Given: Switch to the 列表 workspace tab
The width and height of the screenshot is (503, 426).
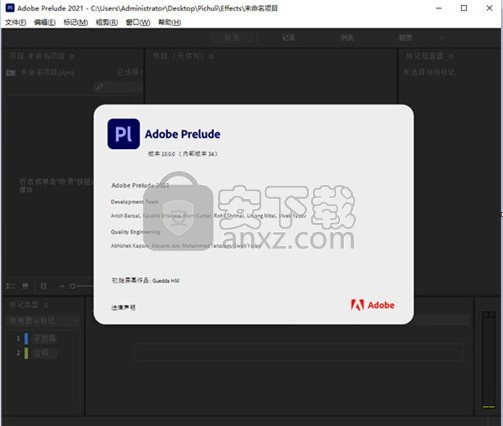Looking at the screenshot, I should pyautogui.click(x=347, y=38).
